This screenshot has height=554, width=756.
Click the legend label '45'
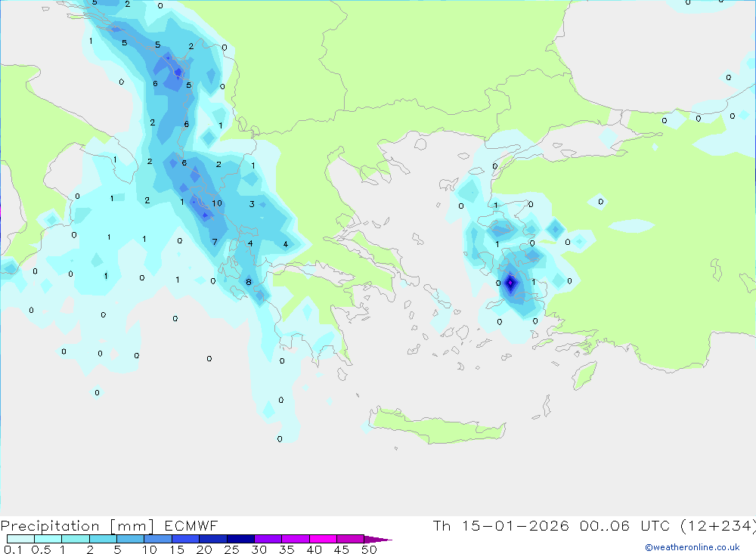[x=342, y=549]
